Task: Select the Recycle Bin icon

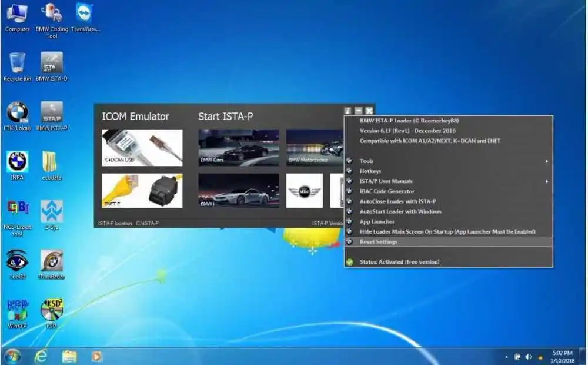Action: coord(17,67)
